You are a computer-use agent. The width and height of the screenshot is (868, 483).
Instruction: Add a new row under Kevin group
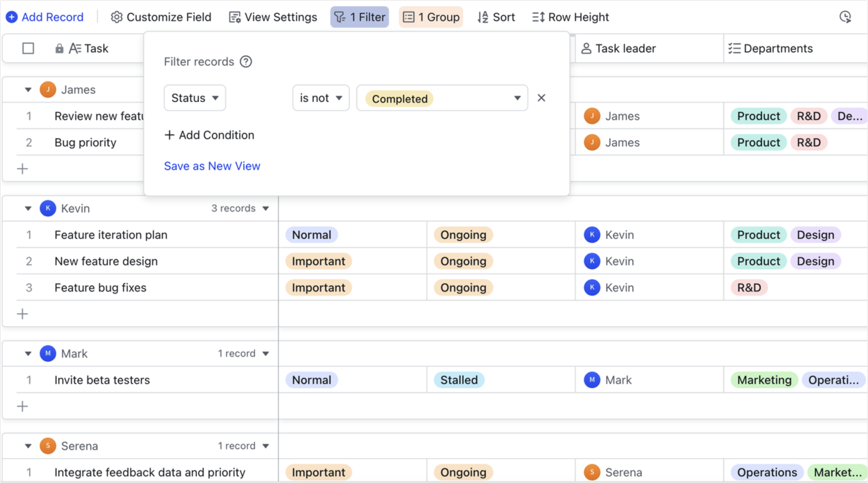(x=23, y=314)
